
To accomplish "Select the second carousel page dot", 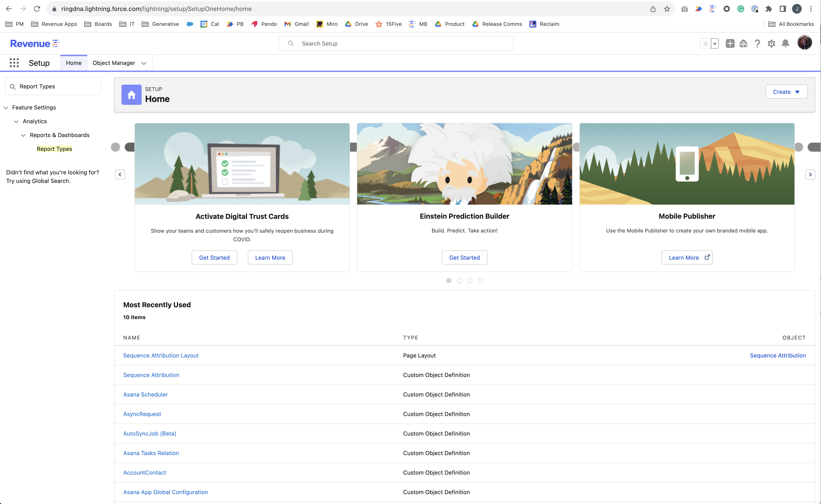I will 459,280.
